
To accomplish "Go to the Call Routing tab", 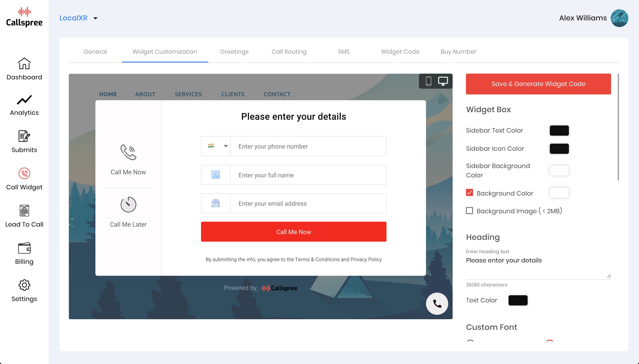I will coord(289,51).
